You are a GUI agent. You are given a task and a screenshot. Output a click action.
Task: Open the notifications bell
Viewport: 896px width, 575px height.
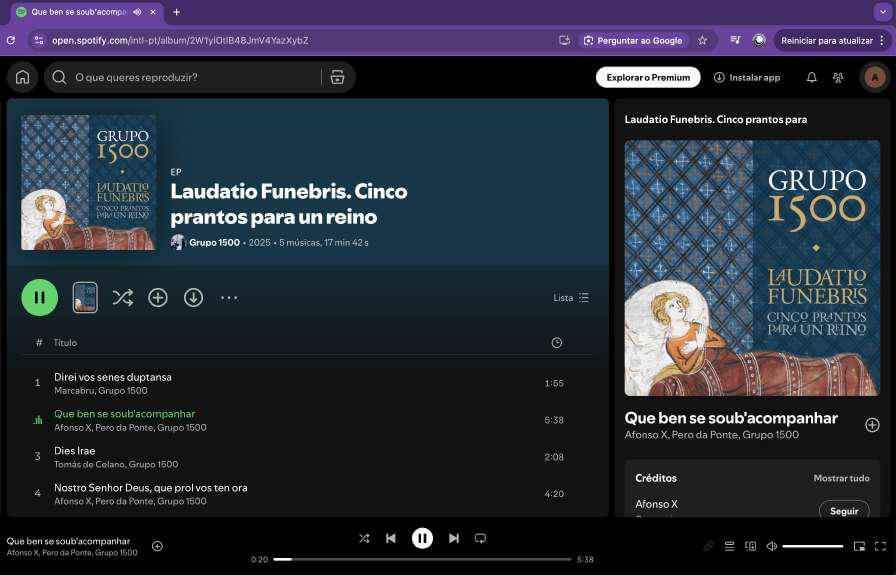pos(811,77)
